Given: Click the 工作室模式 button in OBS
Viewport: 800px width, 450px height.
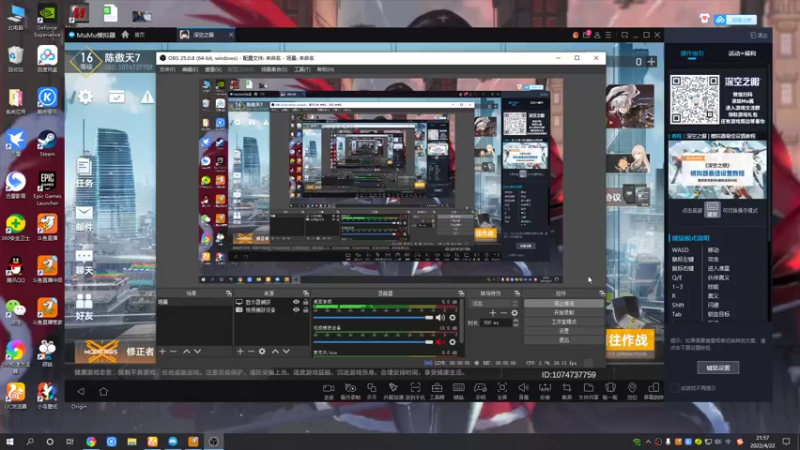Looking at the screenshot, I should (564, 322).
